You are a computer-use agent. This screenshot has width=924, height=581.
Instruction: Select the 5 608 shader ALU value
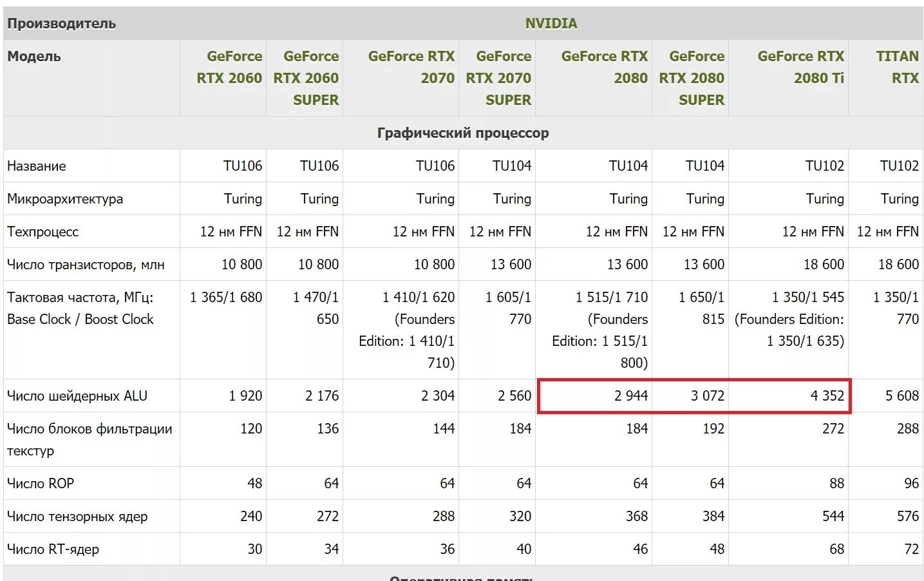(902, 396)
